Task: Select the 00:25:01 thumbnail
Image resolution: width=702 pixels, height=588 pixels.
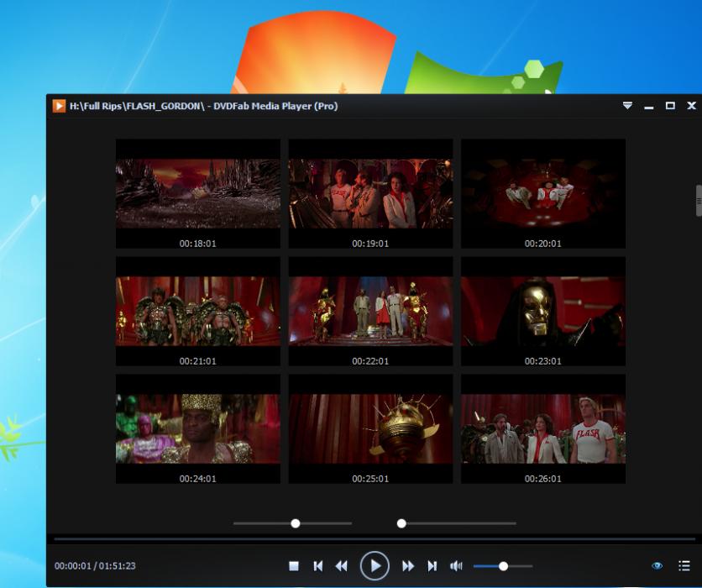Action: pyautogui.click(x=370, y=429)
